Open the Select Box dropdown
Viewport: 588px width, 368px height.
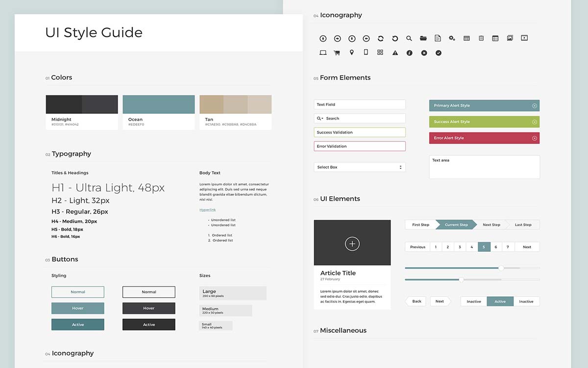pyautogui.click(x=360, y=167)
